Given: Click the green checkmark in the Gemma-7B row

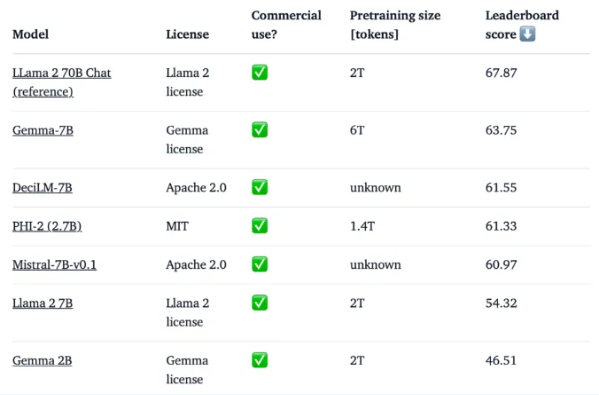Looking at the screenshot, I should click(260, 130).
